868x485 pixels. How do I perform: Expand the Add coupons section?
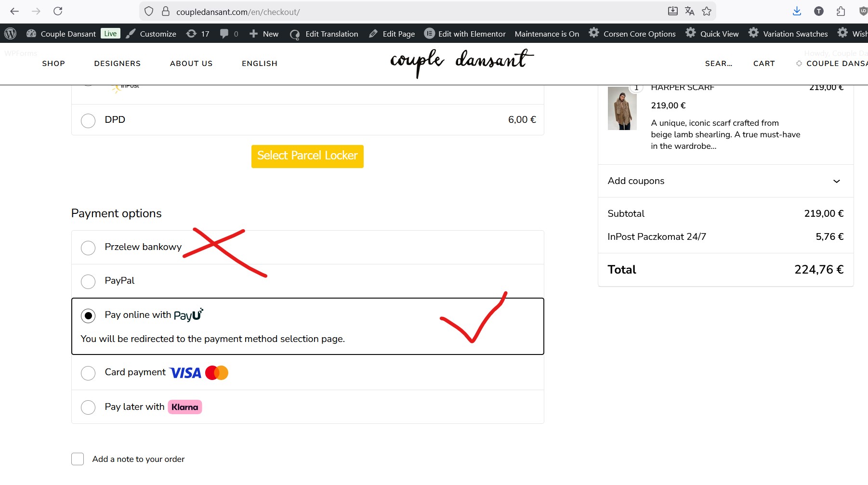pyautogui.click(x=725, y=181)
